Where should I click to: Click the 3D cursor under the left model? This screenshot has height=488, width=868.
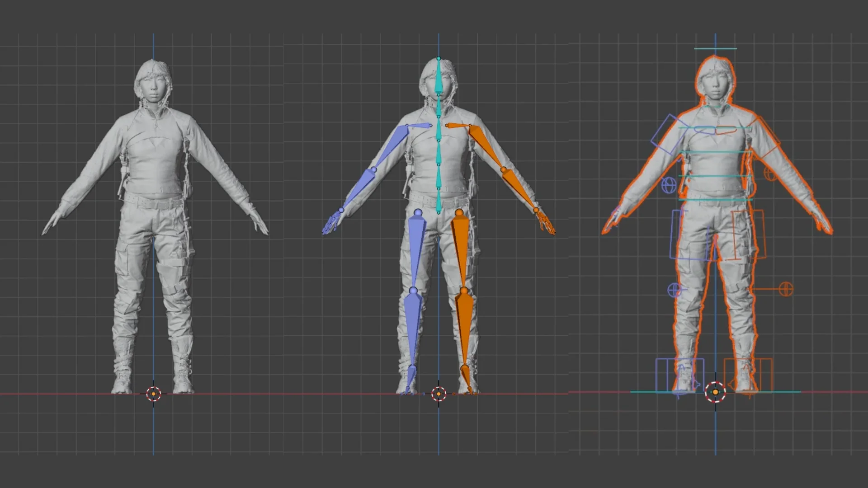click(154, 394)
